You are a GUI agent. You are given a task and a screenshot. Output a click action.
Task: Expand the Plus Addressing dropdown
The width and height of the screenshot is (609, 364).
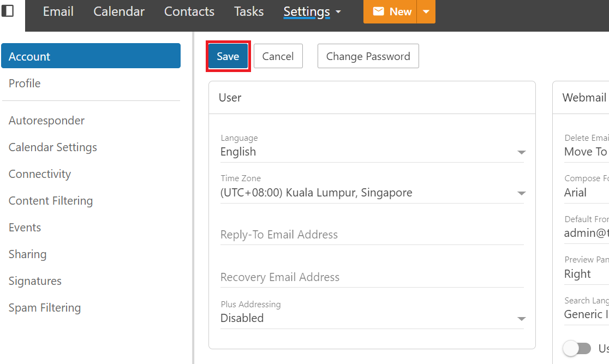(371, 318)
